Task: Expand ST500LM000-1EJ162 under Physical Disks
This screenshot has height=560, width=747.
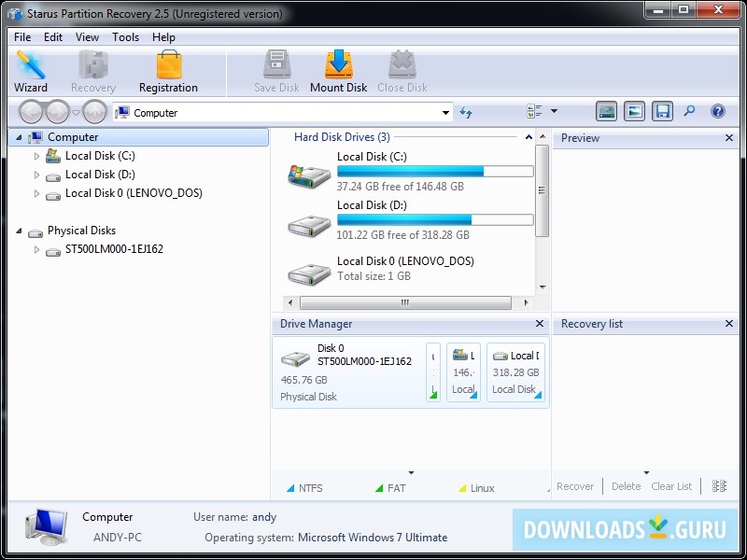Action: point(36,250)
